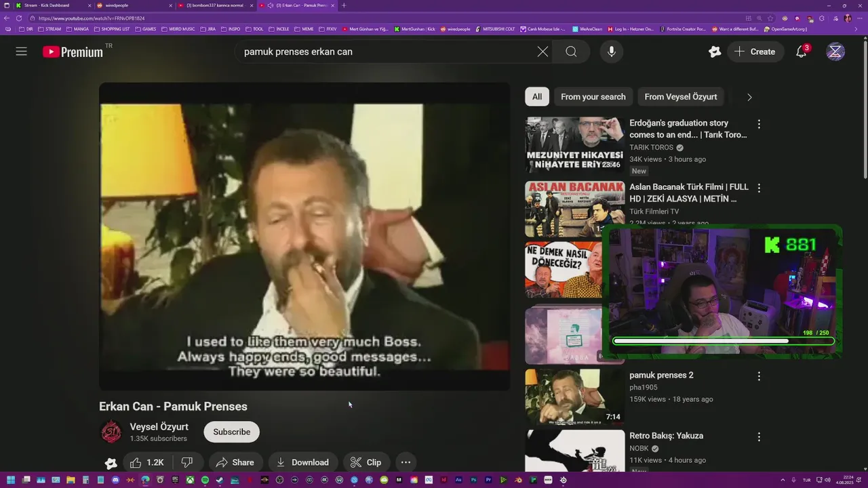Screen dimensions: 868x488
Task: Open the STREAM bookmarks folder
Action: 50,29
